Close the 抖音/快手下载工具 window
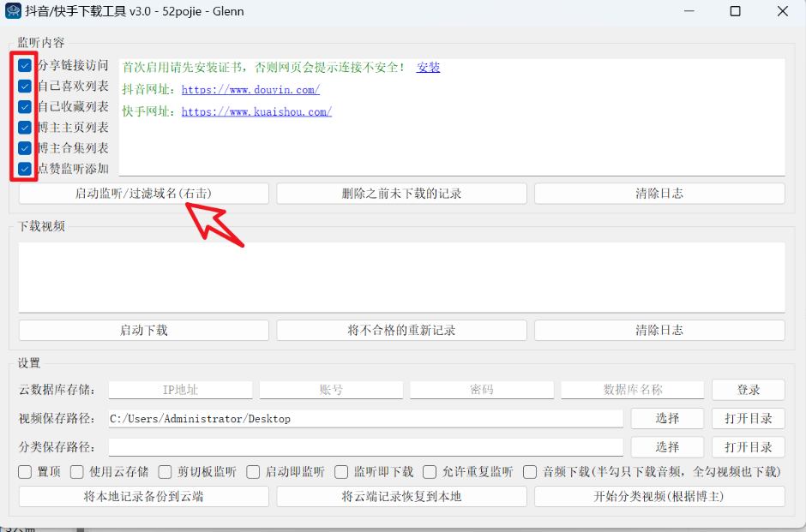The height and width of the screenshot is (532, 806). click(782, 11)
